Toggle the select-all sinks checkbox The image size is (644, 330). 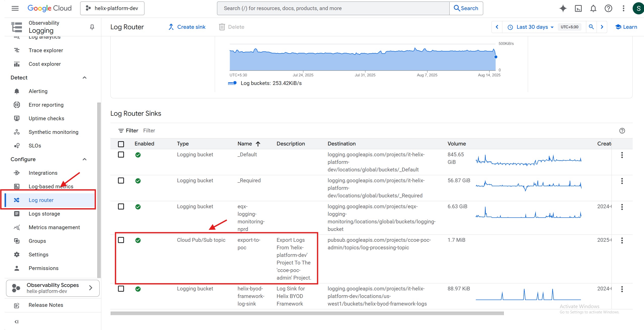121,144
